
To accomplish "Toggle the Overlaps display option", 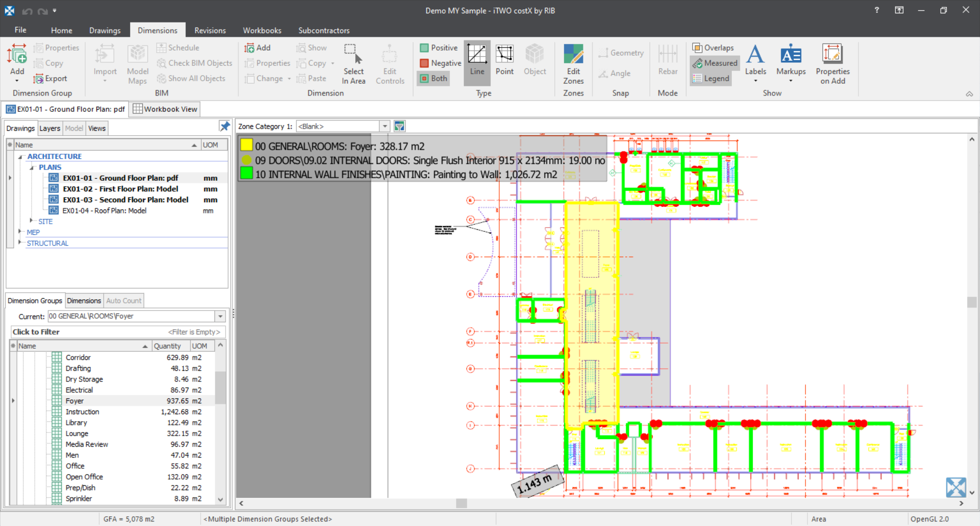I will pyautogui.click(x=713, y=48).
